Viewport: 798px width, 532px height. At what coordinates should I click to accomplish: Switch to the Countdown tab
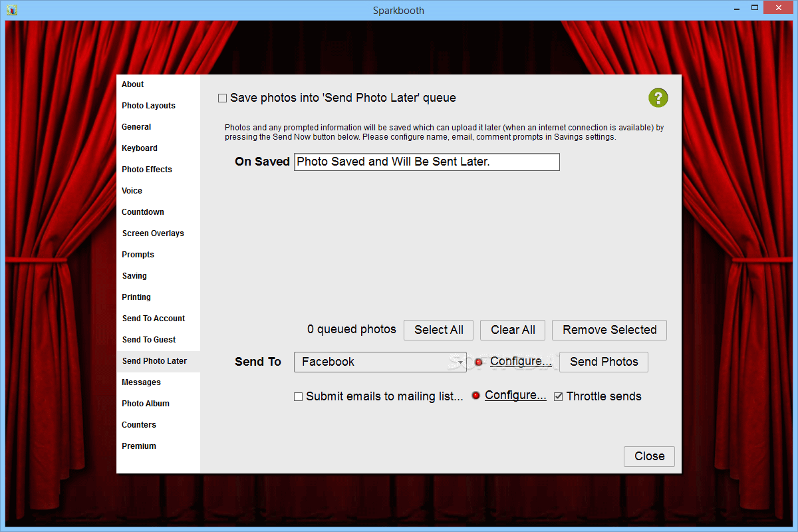158,212
